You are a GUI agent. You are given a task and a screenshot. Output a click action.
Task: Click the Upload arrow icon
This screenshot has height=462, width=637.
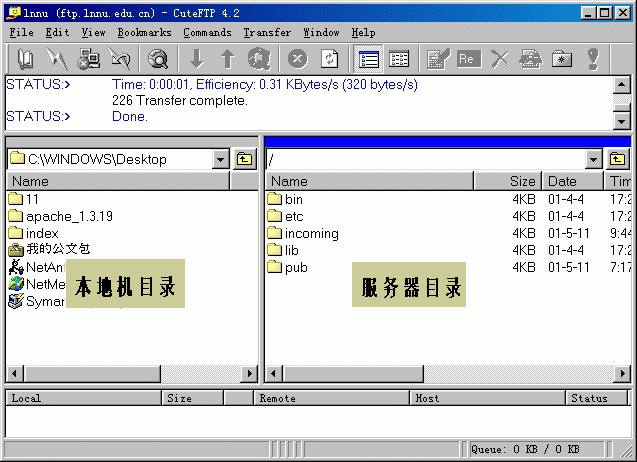coord(228,59)
